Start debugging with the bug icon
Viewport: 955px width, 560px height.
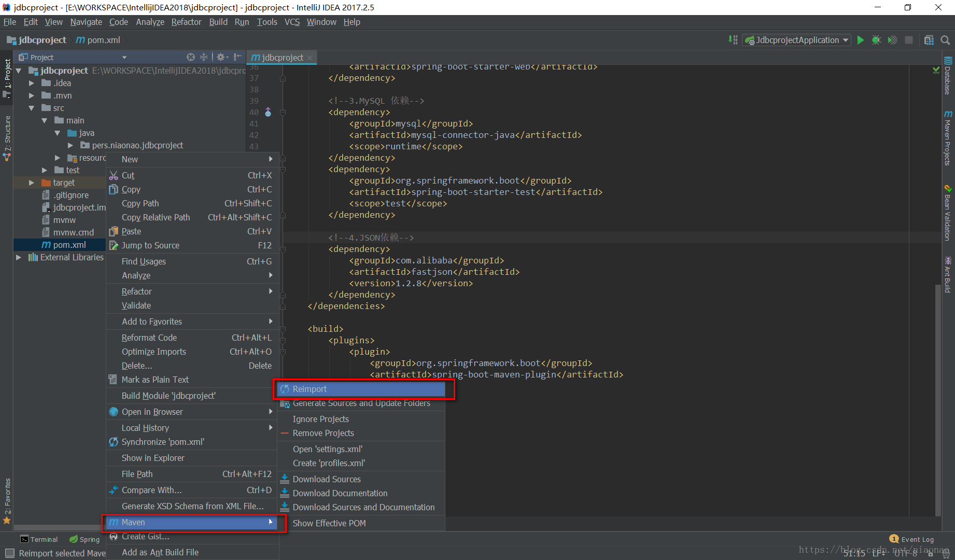click(877, 40)
